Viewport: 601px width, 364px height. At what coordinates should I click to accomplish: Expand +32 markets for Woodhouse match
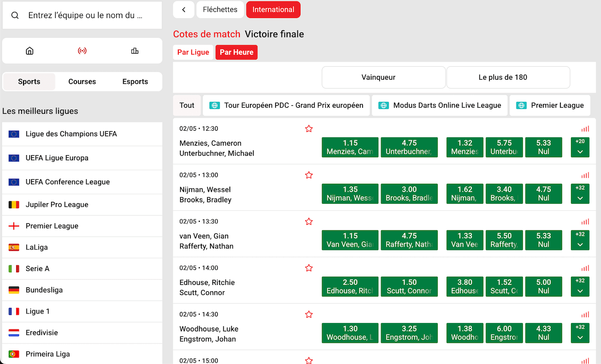pos(580,333)
